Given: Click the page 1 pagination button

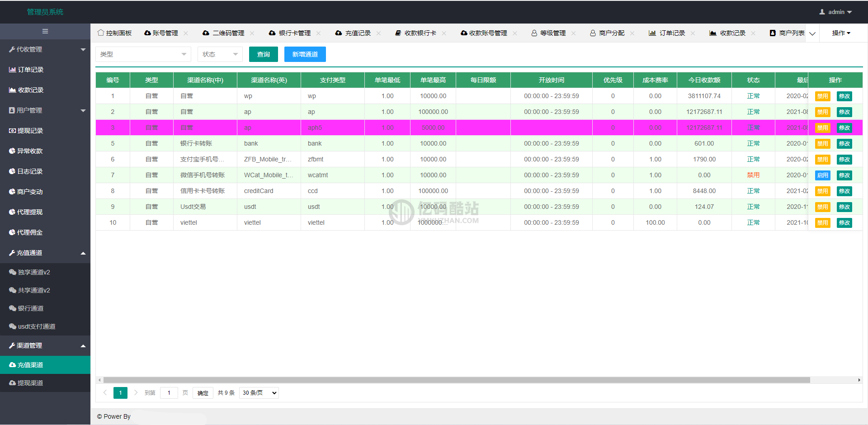Looking at the screenshot, I should pos(120,393).
